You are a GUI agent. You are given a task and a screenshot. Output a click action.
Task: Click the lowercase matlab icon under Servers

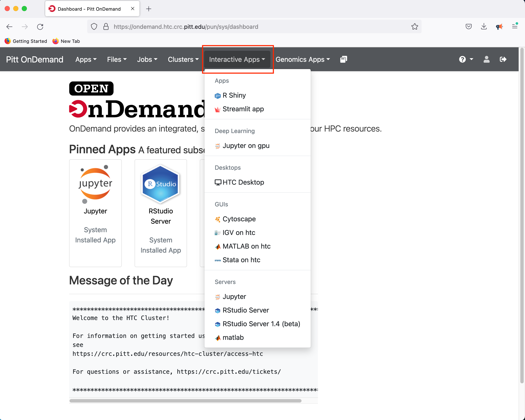(218, 338)
